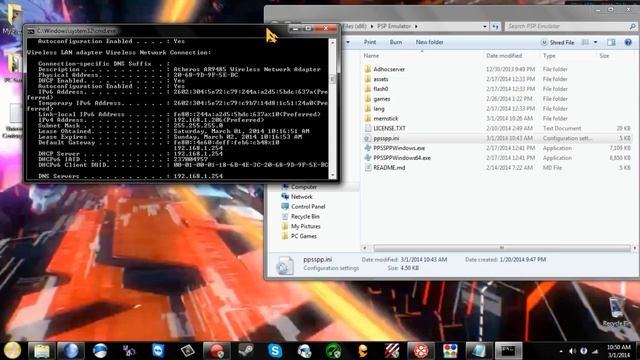The image size is (640, 360).
Task: Click the volume speaker tray icon
Action: (572, 351)
